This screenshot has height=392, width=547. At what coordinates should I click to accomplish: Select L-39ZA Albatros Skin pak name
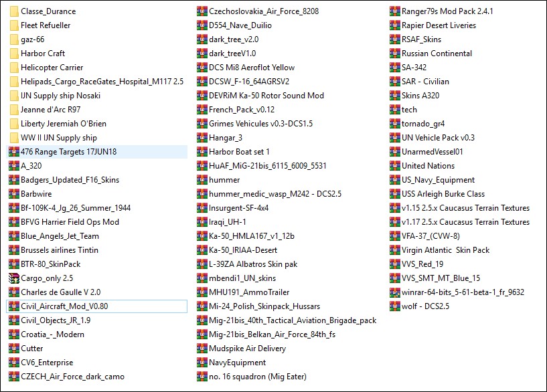point(253,264)
